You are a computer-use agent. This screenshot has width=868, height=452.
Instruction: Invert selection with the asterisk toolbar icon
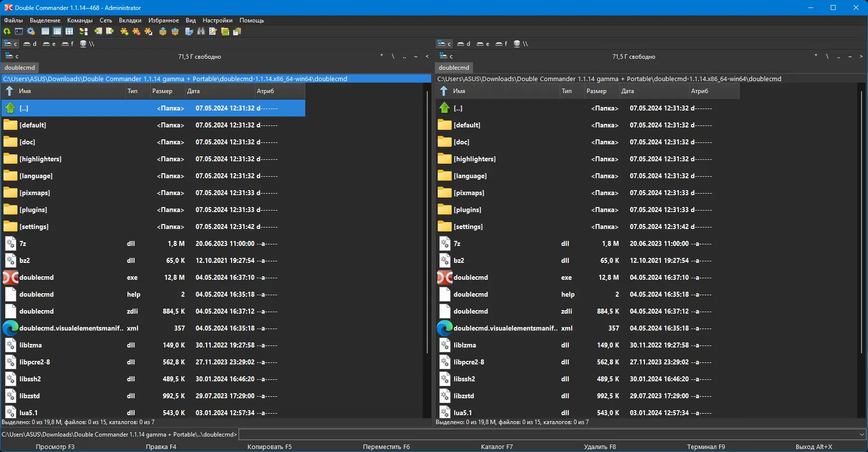click(148, 31)
